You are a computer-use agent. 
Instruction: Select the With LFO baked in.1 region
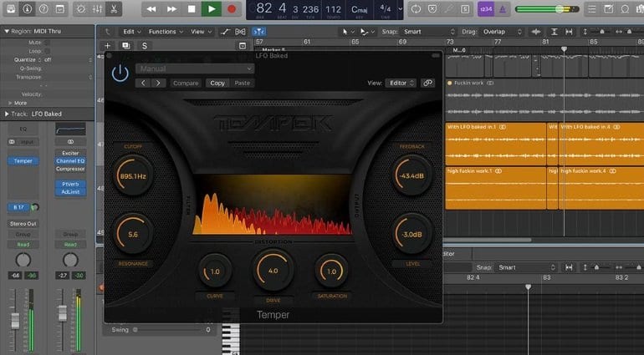coord(496,142)
